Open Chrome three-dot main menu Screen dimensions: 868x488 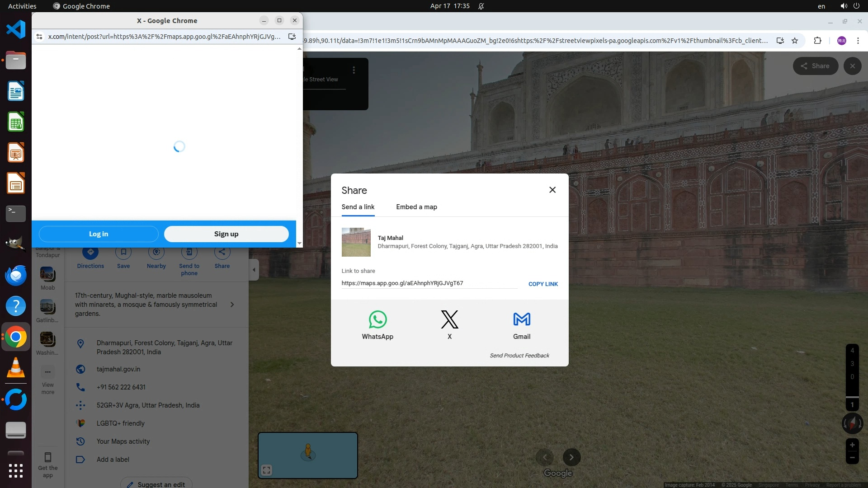[858, 41]
